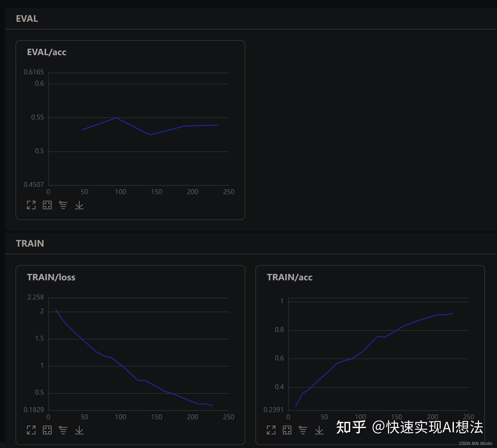Click the peak point on EVAL/acc curve
Image resolution: width=497 pixels, height=448 pixels.
click(116, 118)
